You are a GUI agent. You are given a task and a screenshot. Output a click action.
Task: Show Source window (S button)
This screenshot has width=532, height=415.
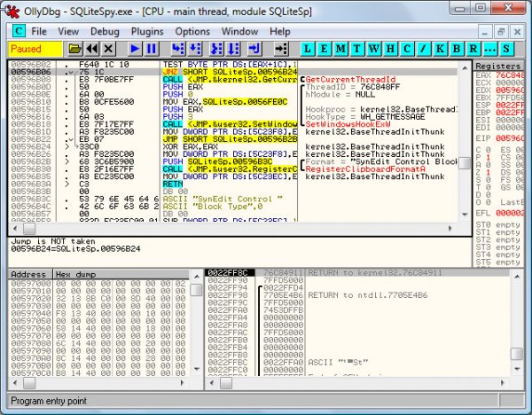[x=506, y=49]
